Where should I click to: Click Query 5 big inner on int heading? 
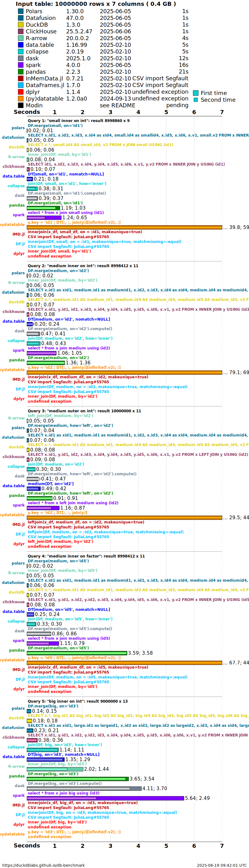point(78,701)
